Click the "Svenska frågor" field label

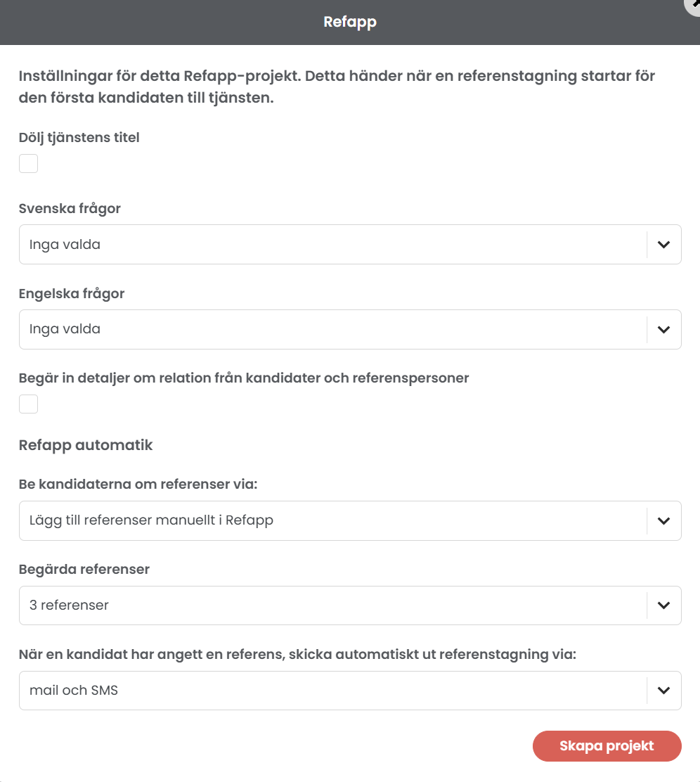tap(70, 209)
